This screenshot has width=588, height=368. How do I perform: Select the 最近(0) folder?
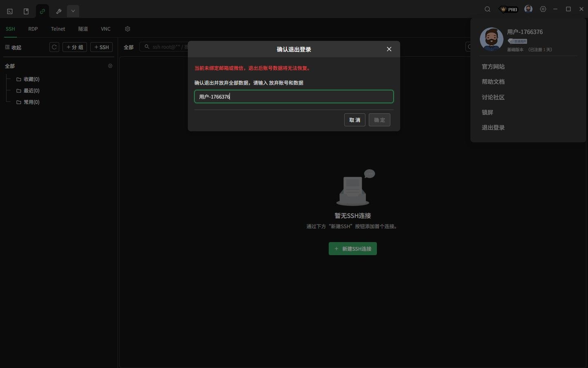[x=28, y=91]
